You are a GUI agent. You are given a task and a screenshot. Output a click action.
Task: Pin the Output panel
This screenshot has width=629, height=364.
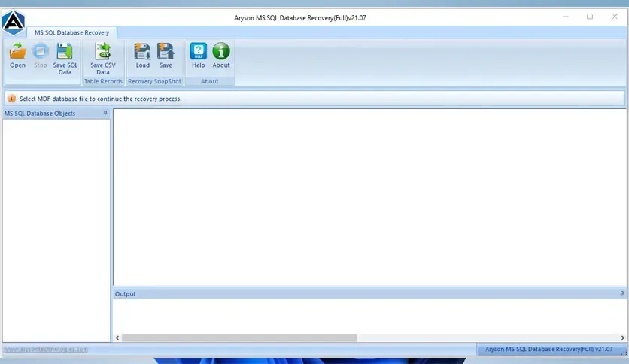pos(621,293)
